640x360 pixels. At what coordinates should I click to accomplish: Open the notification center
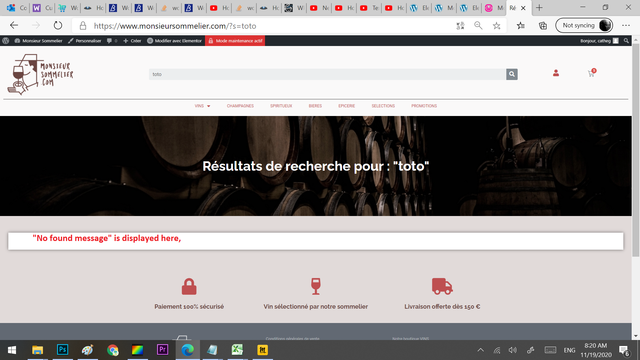tap(624, 350)
